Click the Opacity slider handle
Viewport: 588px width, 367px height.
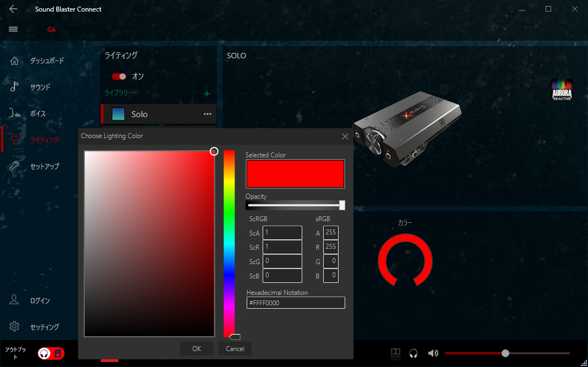click(342, 205)
